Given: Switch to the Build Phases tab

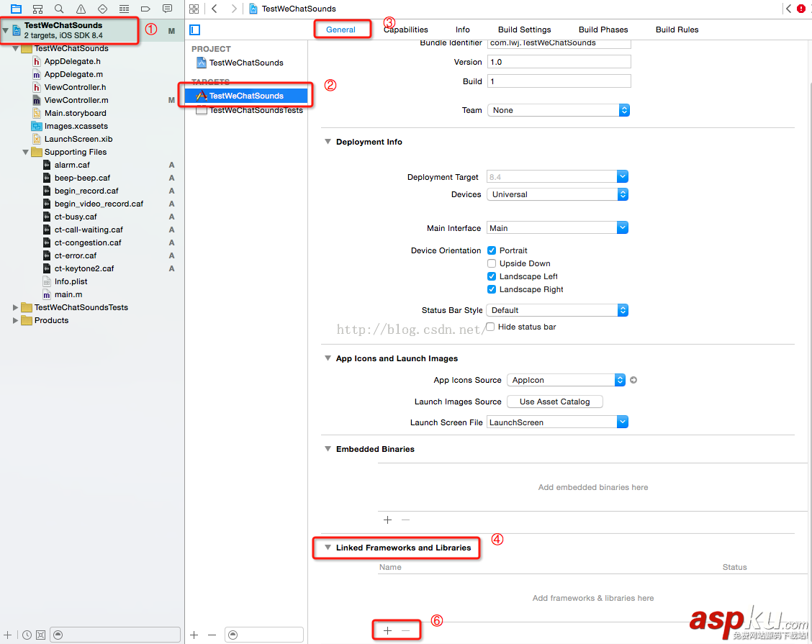Looking at the screenshot, I should [603, 30].
